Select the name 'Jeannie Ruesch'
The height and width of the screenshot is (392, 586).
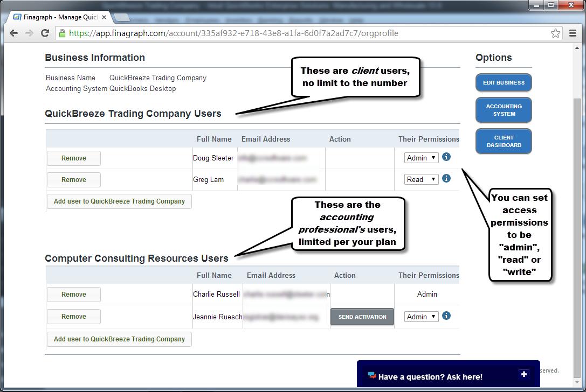(217, 317)
